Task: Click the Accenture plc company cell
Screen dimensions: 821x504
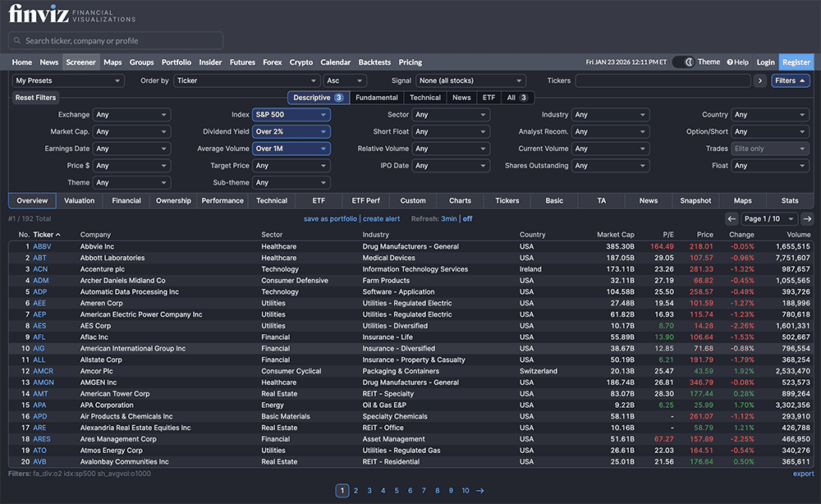Action: 103,269
